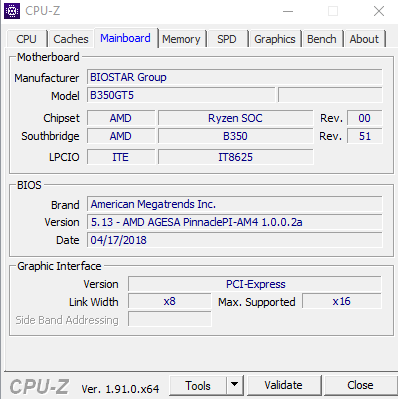Image resolution: width=398 pixels, height=399 pixels.
Task: Click the BIOSTAR Group manufacturer field
Action: [x=235, y=77]
